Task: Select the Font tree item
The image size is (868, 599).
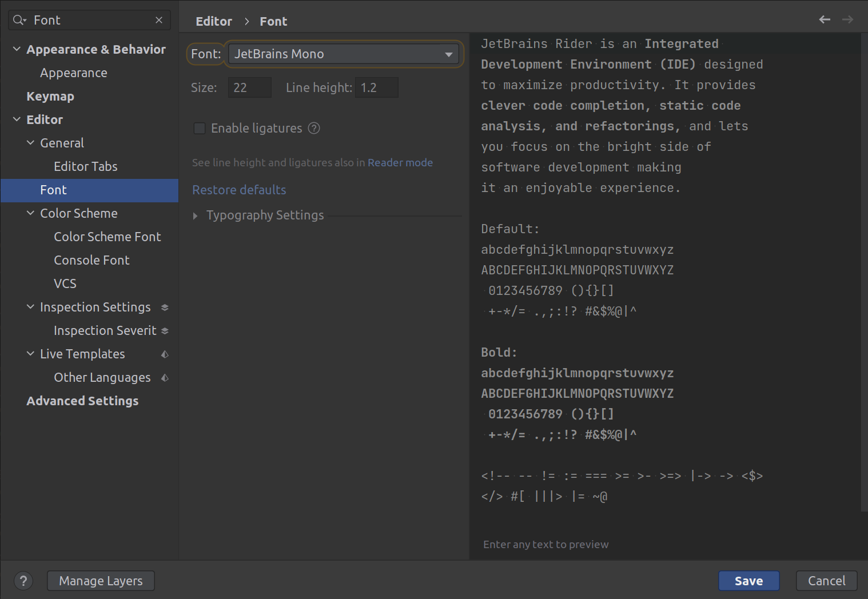Action: (x=89, y=190)
